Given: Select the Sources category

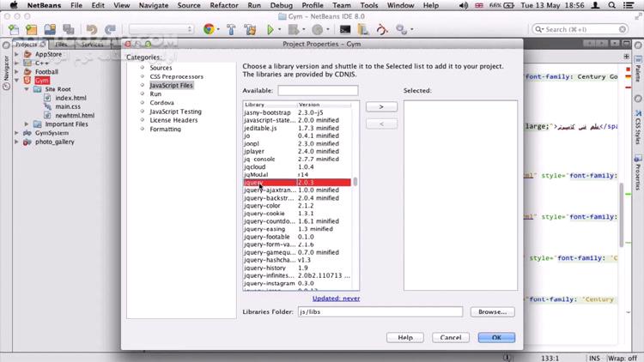Looking at the screenshot, I should click(x=161, y=68).
